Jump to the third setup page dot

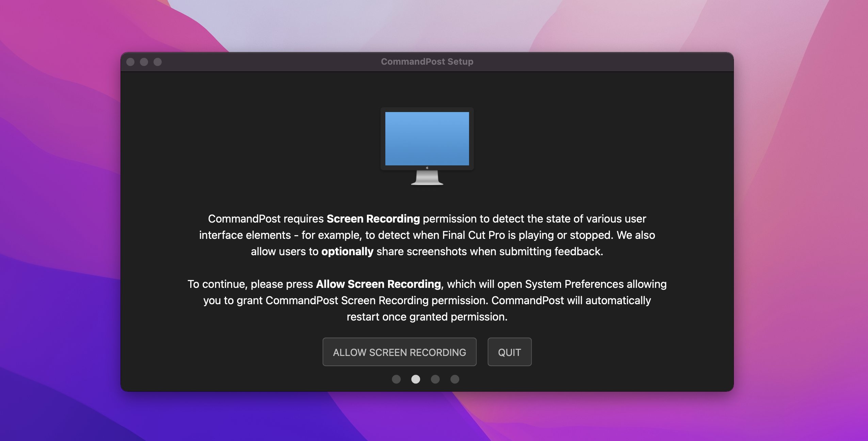point(435,379)
